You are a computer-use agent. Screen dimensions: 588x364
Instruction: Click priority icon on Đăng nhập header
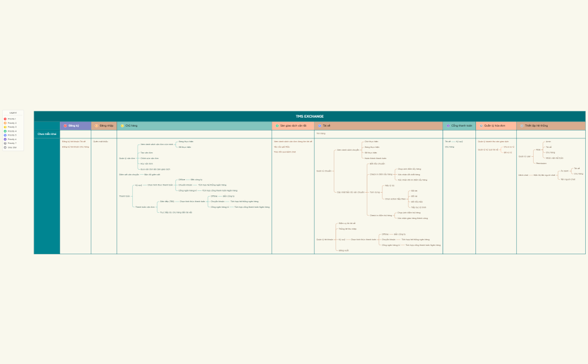[96, 126]
